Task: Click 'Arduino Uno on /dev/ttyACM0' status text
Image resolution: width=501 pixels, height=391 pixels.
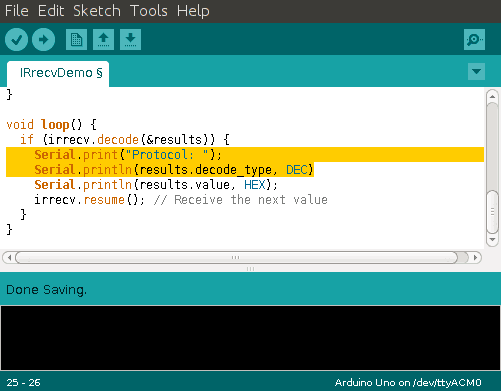Action: click(408, 382)
